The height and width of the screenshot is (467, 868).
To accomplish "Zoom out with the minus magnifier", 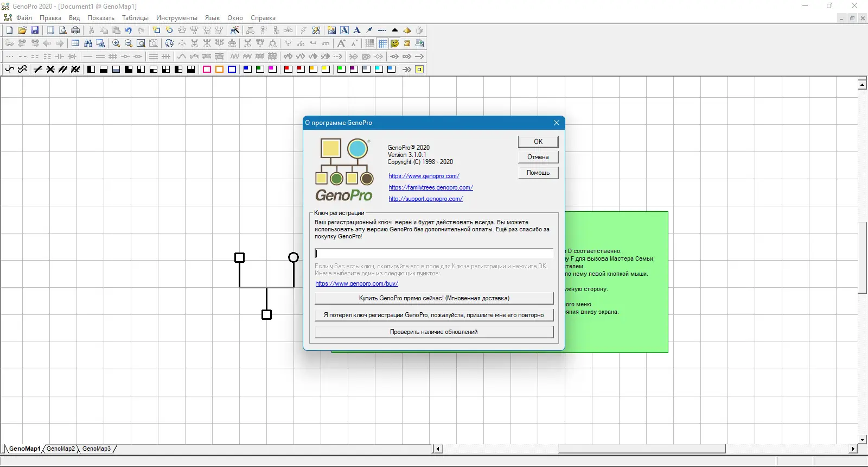I will 129,43.
